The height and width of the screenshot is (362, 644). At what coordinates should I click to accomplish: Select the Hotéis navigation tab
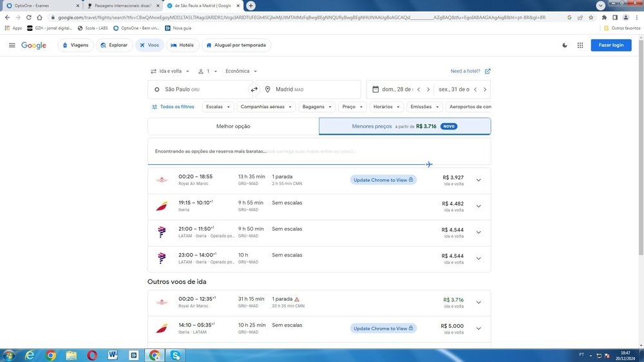pyautogui.click(x=182, y=45)
